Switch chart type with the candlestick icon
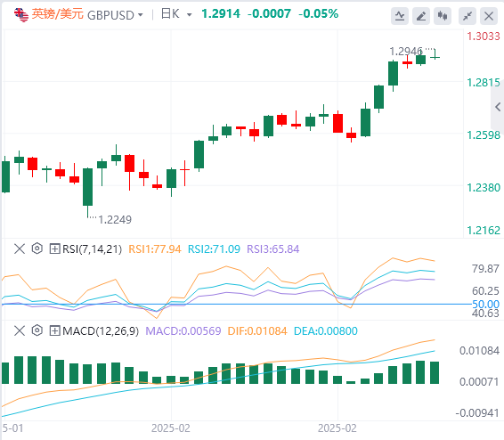 (x=443, y=16)
